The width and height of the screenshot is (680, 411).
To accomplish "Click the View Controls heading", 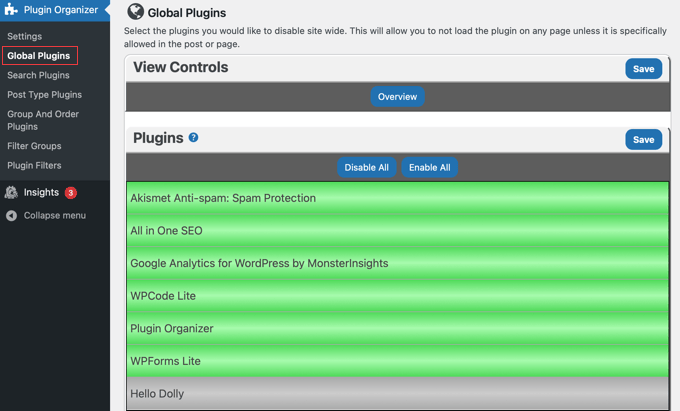I will 180,67.
